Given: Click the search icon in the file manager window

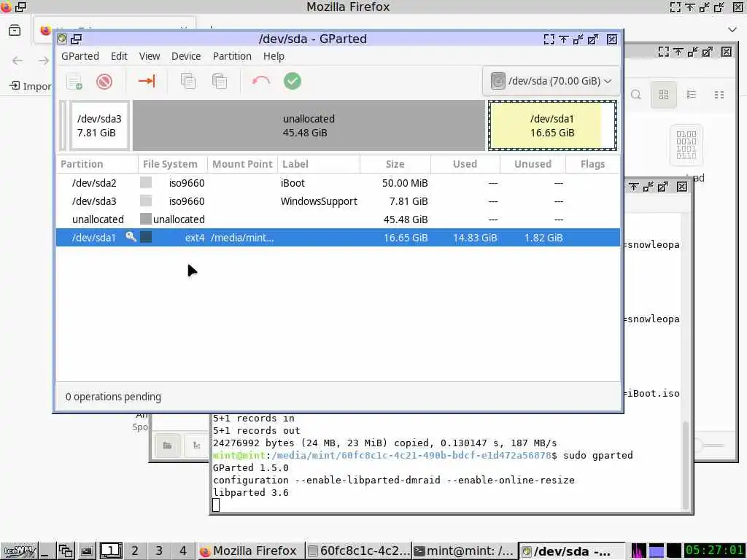Looking at the screenshot, I should tap(636, 94).
